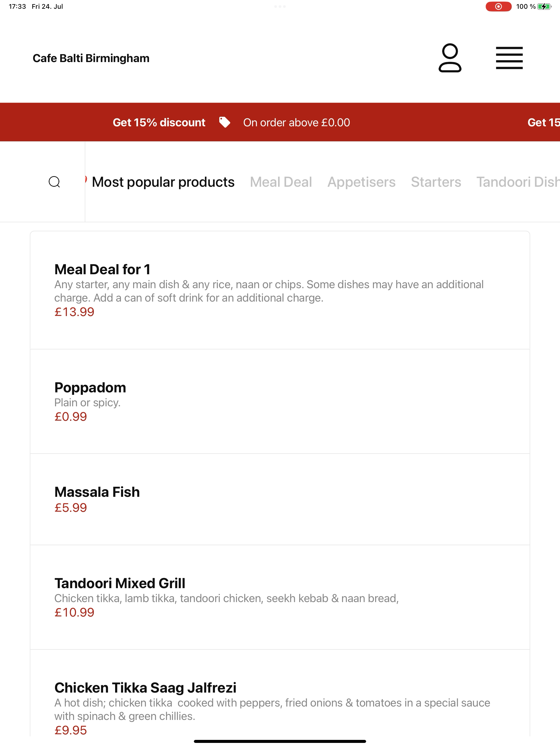Select the Most popular products tab
Screen dimensions: 560x747
click(163, 182)
